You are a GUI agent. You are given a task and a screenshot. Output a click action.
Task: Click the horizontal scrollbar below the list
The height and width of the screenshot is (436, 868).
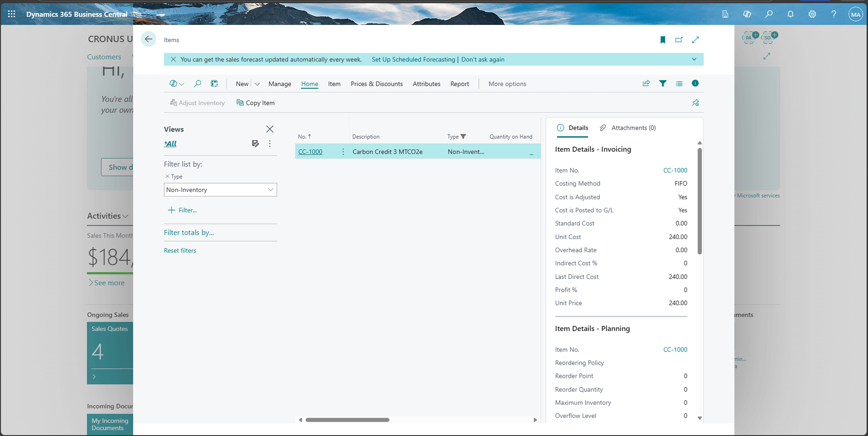(x=347, y=420)
